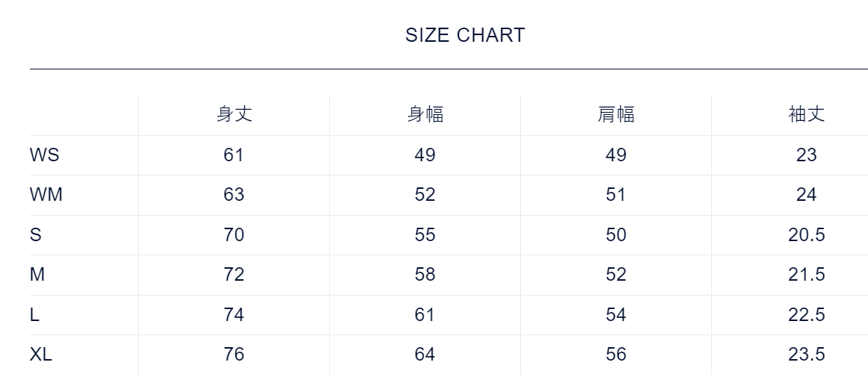Select the 身丈 column header
The height and width of the screenshot is (380, 868).
point(234,114)
